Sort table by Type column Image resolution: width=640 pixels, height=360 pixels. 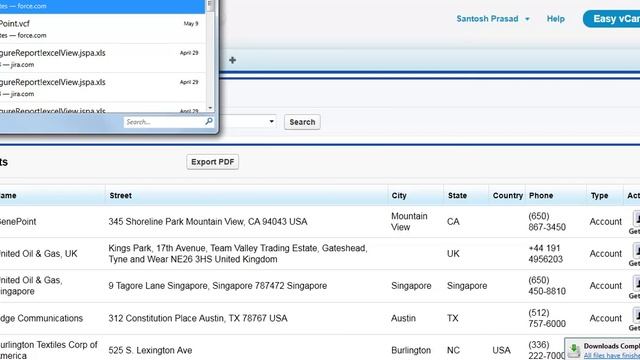(x=599, y=196)
